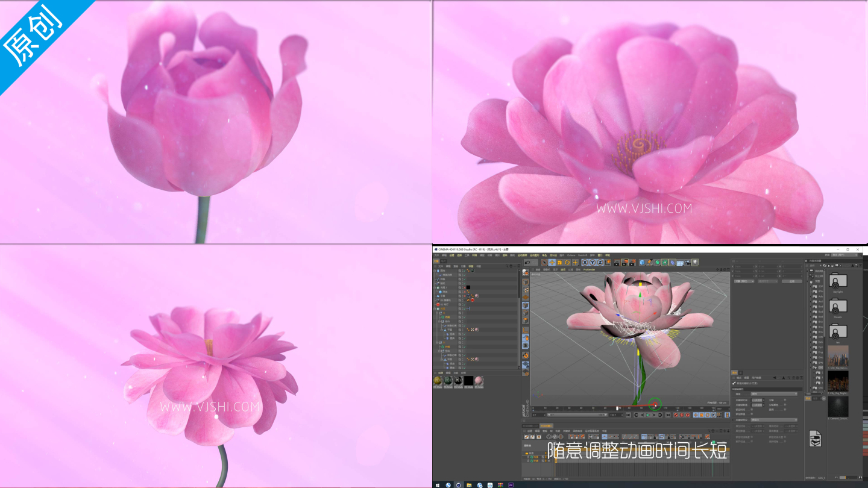Click the Play forward button
The width and height of the screenshot is (868, 488).
click(x=647, y=415)
